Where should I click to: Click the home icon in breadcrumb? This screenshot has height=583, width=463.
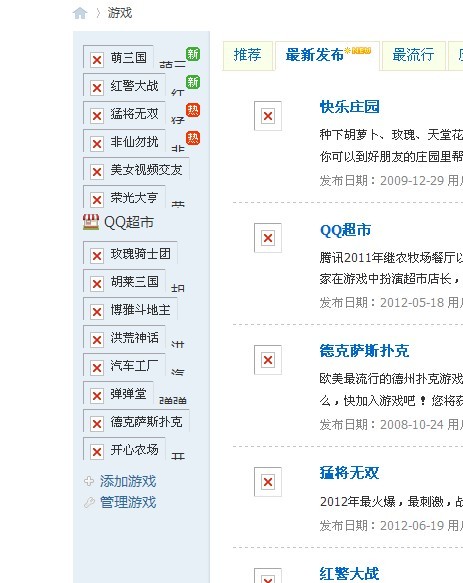[80, 13]
